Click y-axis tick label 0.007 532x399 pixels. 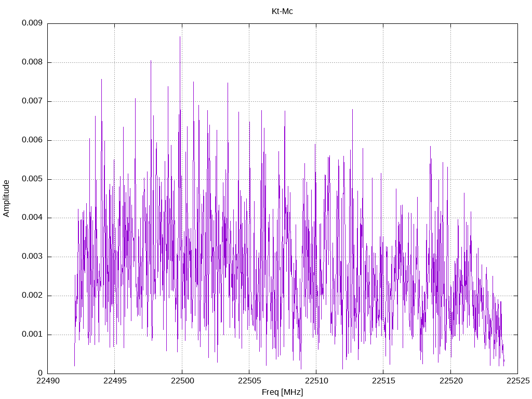pos(32,101)
